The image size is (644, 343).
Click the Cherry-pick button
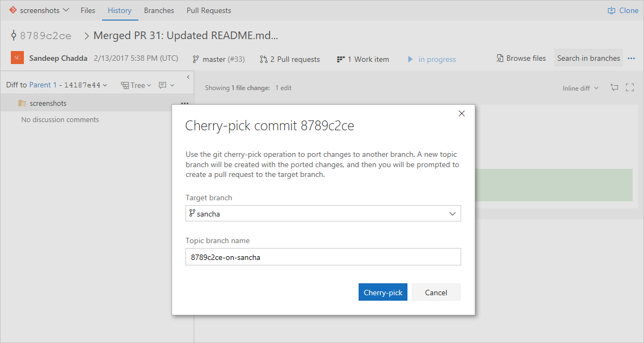383,292
